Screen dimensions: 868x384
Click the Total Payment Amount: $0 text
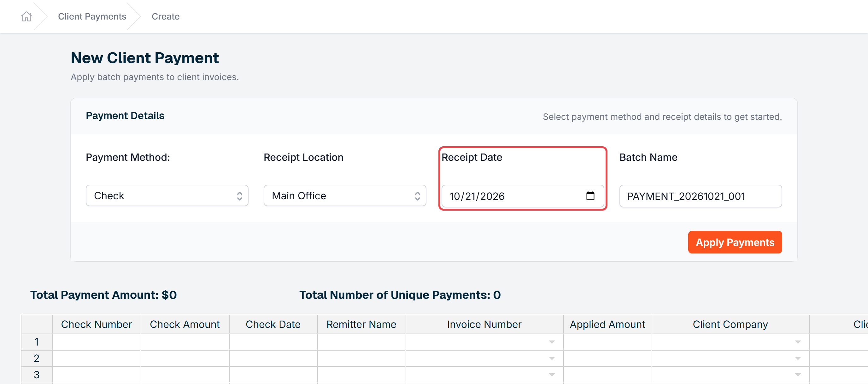[x=103, y=295]
